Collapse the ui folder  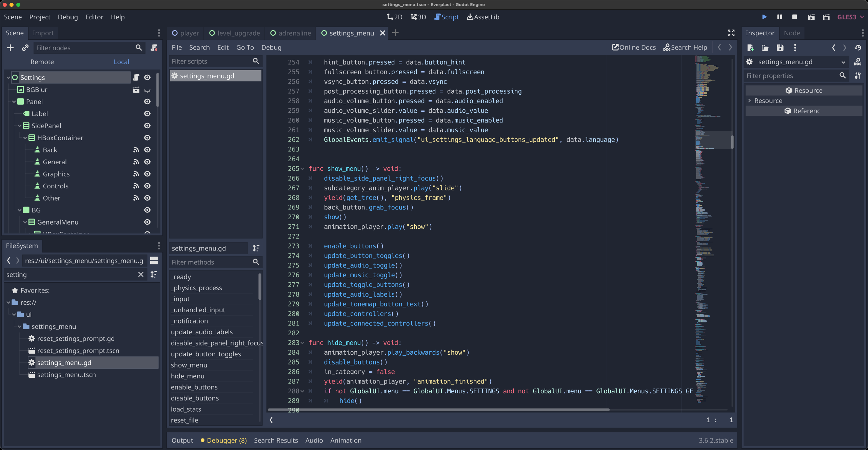point(14,315)
